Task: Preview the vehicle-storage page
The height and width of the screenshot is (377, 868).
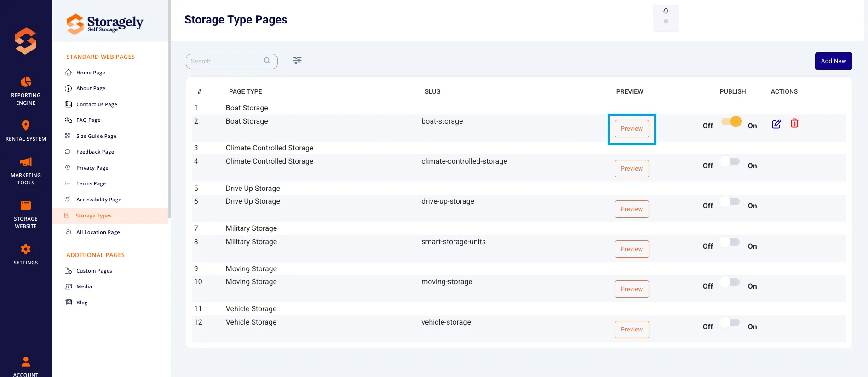Action: click(x=632, y=330)
